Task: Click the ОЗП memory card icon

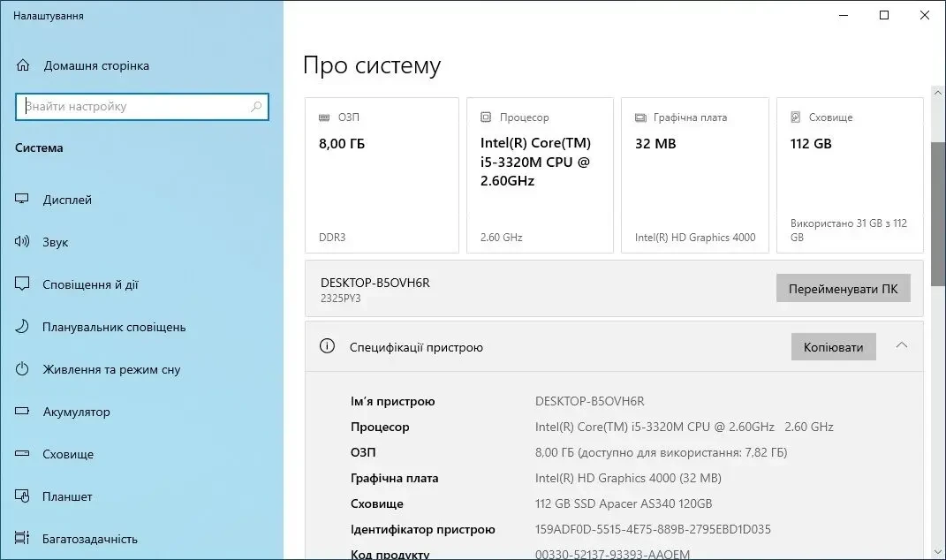Action: (324, 117)
